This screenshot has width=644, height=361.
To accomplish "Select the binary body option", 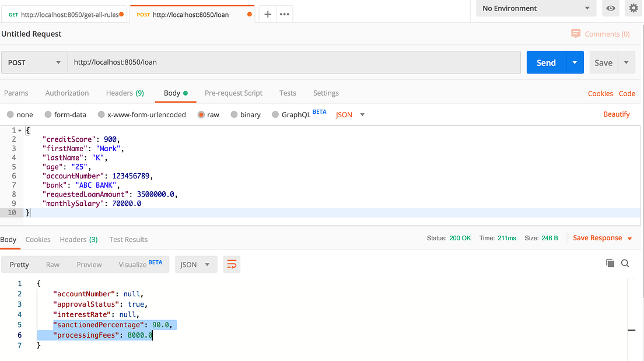I will point(246,114).
